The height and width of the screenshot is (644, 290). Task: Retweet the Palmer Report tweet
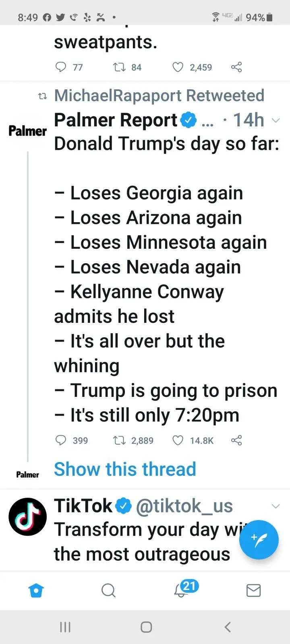(119, 440)
